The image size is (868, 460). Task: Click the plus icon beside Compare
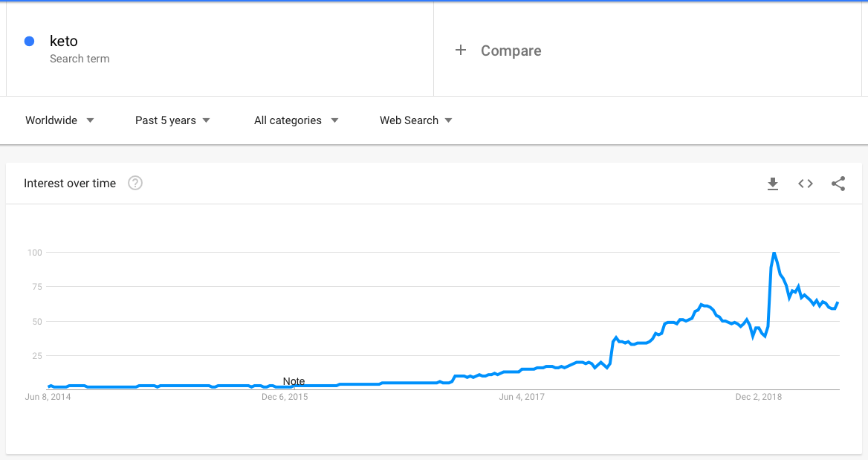461,50
